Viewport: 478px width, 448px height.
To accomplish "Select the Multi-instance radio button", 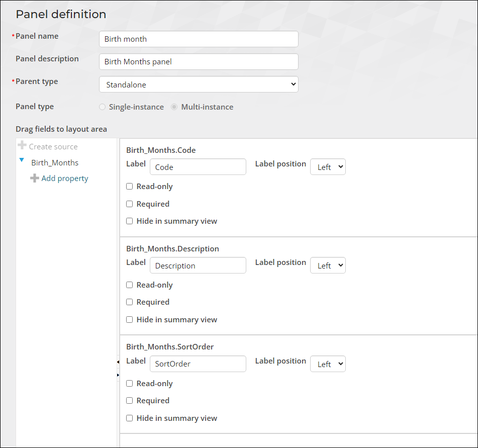I will (x=174, y=107).
